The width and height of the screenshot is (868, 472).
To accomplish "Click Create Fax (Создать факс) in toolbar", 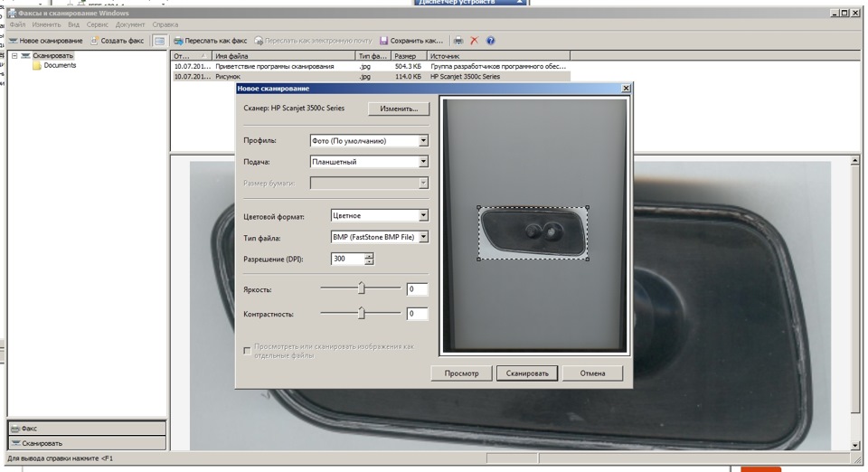I will pos(118,41).
